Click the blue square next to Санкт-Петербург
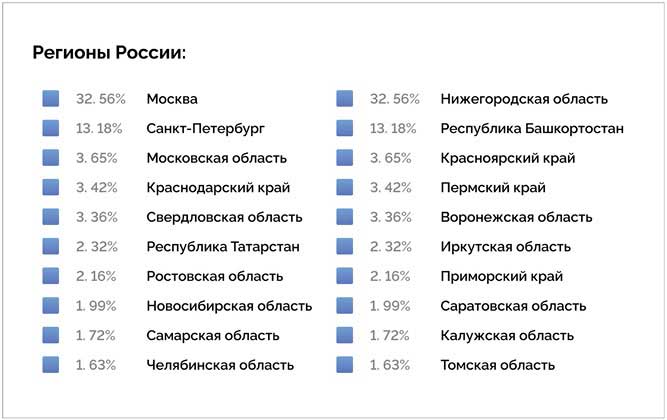Screen dimensions: 667x420 point(51,129)
